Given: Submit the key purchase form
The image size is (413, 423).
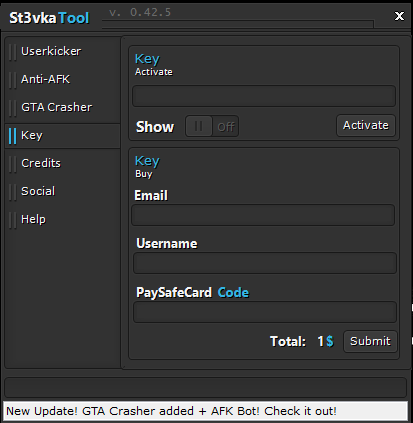Looking at the screenshot, I should click(x=370, y=341).
